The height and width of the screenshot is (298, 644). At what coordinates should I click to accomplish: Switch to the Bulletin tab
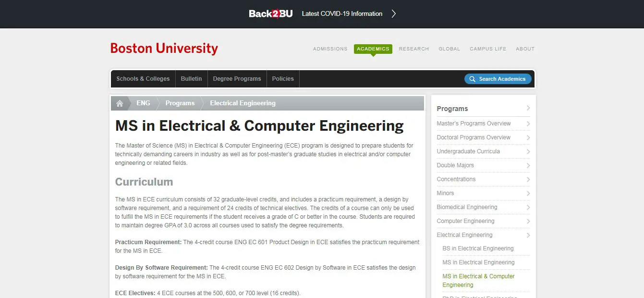[x=191, y=78]
